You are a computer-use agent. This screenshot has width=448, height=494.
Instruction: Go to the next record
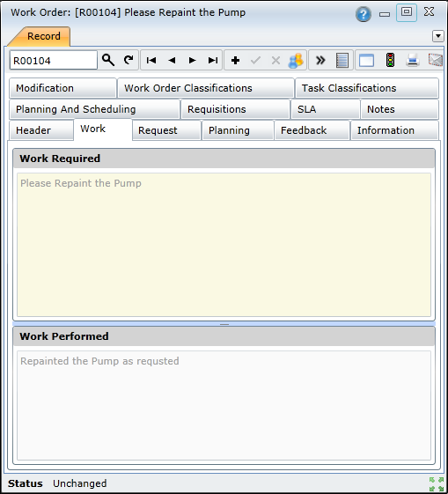click(x=192, y=60)
